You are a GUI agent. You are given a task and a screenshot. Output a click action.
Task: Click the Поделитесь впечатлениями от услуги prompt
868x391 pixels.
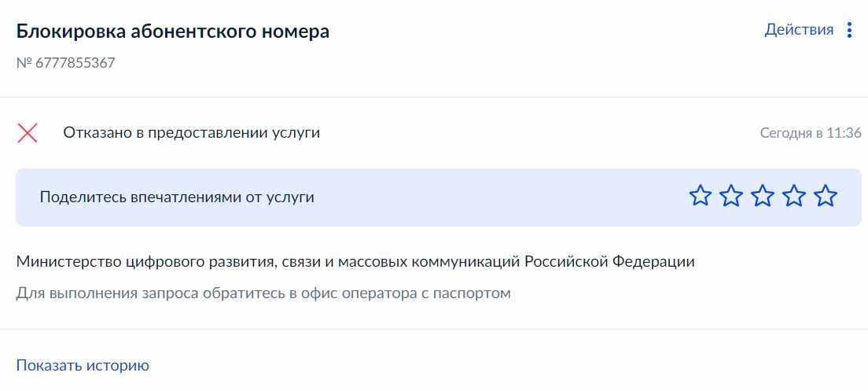tap(177, 197)
